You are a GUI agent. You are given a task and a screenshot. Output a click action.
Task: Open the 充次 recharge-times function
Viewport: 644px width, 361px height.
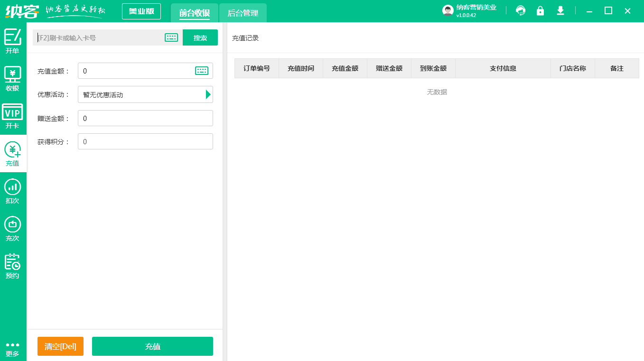(13, 228)
